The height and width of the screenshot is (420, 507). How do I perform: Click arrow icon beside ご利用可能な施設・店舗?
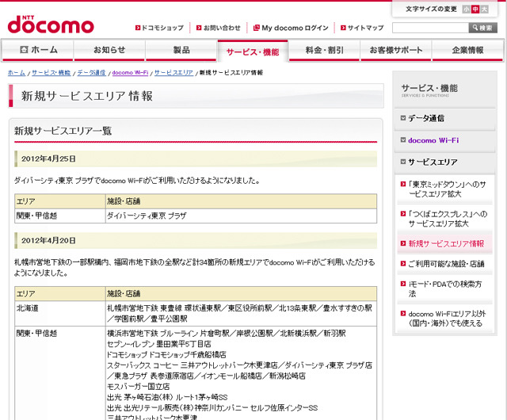point(403,264)
